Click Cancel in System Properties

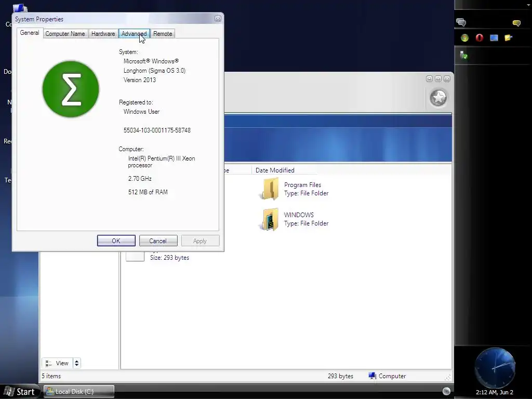(x=158, y=241)
